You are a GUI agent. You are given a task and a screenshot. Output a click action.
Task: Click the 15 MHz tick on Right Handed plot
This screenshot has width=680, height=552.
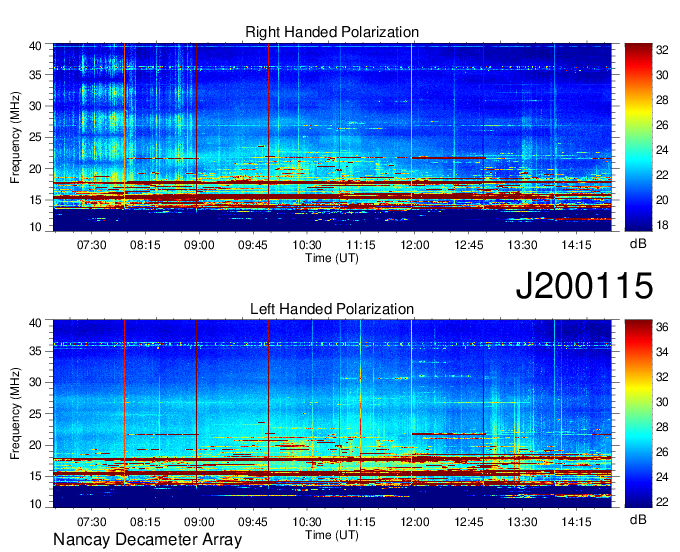(x=35, y=200)
